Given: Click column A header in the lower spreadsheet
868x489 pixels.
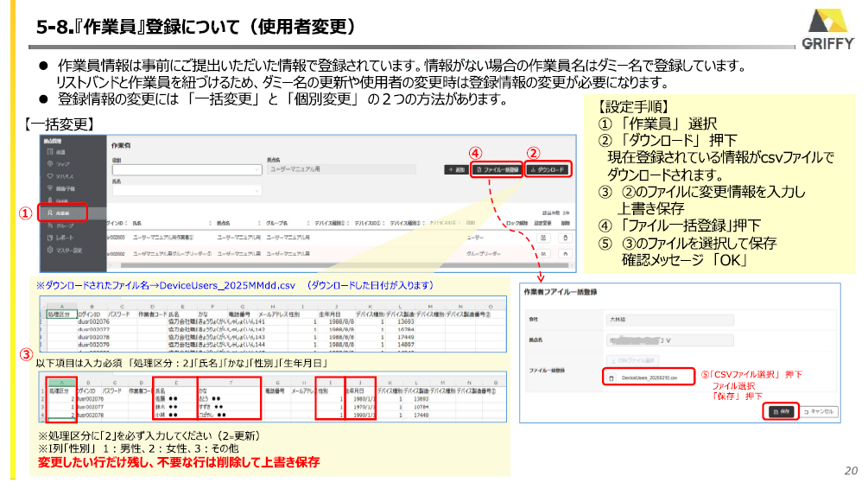Looking at the screenshot, I should pos(61,382).
